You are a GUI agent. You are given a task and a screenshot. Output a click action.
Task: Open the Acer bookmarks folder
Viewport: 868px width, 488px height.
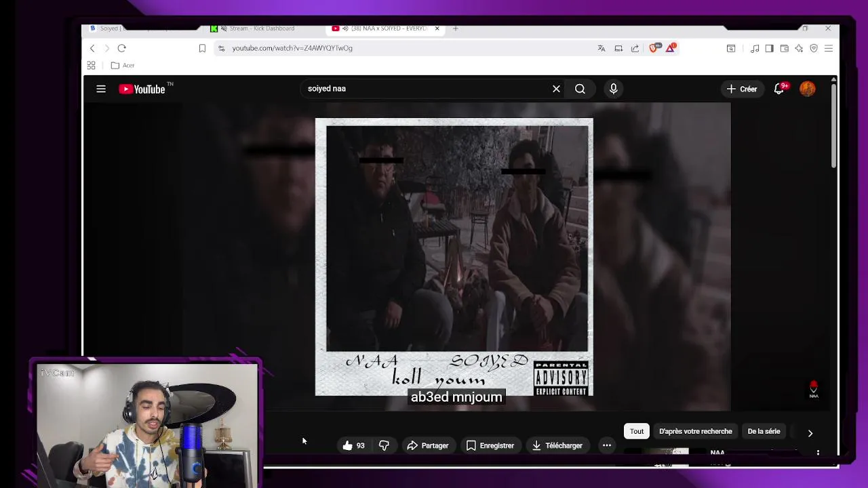pos(123,65)
